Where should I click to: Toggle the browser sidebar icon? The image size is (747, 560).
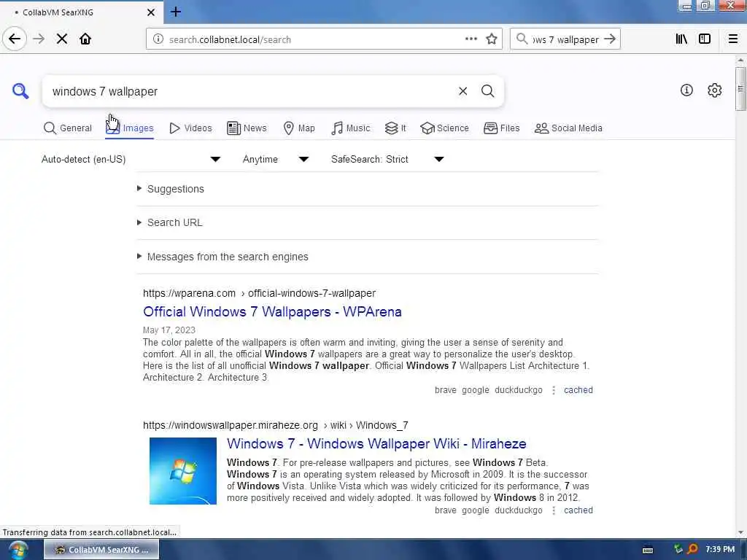[705, 39]
